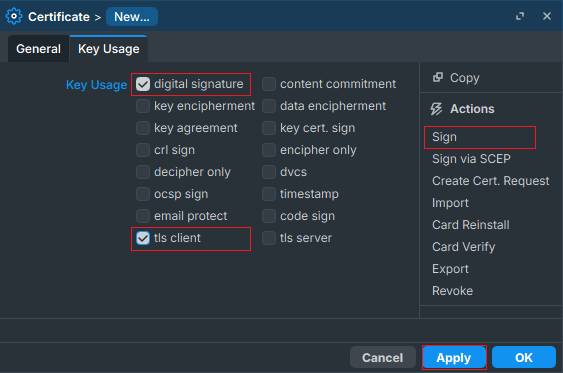Enable content commitment key usage
Screen dimensions: 563x373
point(269,84)
